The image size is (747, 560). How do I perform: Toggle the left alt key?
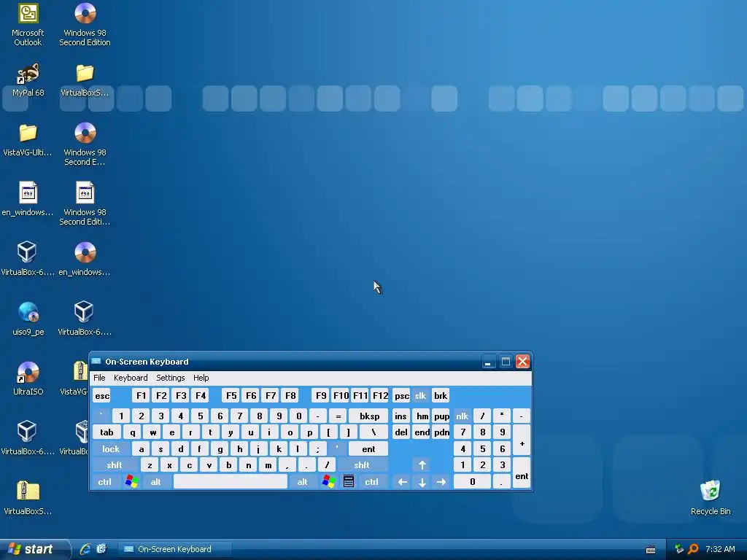point(156,481)
